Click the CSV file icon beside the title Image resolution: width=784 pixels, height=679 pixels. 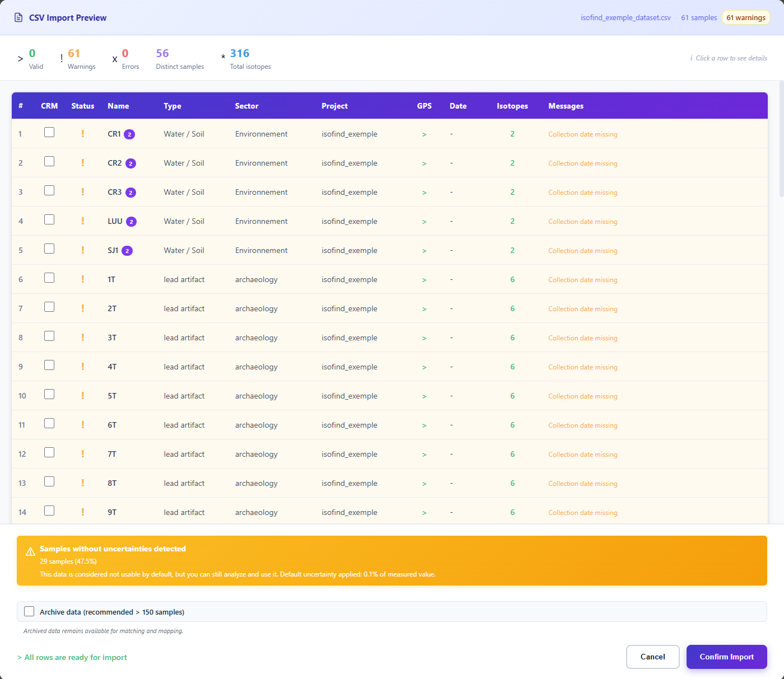point(18,18)
